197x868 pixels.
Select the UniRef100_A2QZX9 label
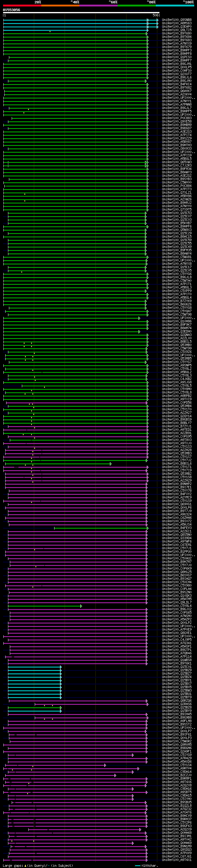coord(176,829)
